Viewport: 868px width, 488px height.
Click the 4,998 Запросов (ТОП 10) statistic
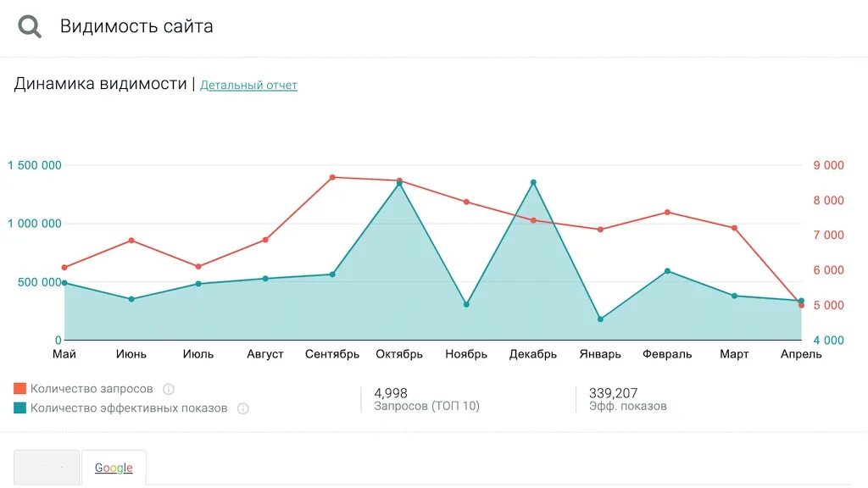(426, 399)
